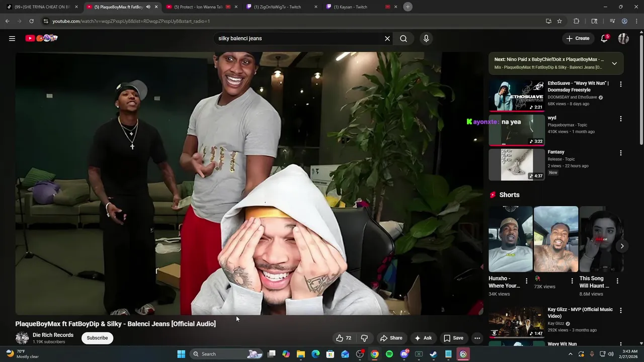This screenshot has width=644, height=362.
Task: Open Die Rich Records channel avatar
Action: [22, 338]
